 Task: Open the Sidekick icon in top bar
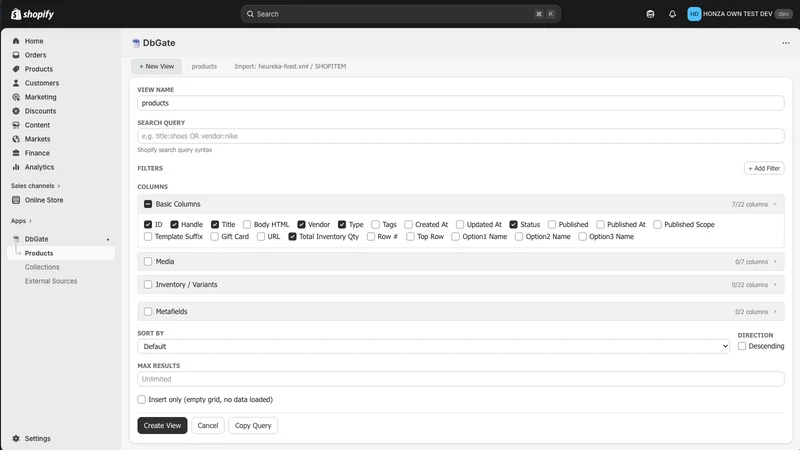click(x=650, y=14)
